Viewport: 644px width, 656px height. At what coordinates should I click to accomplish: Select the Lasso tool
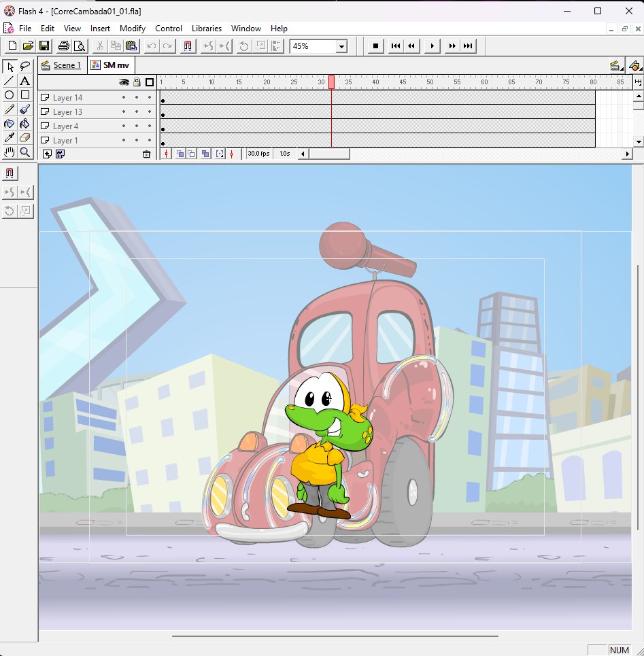tap(25, 67)
